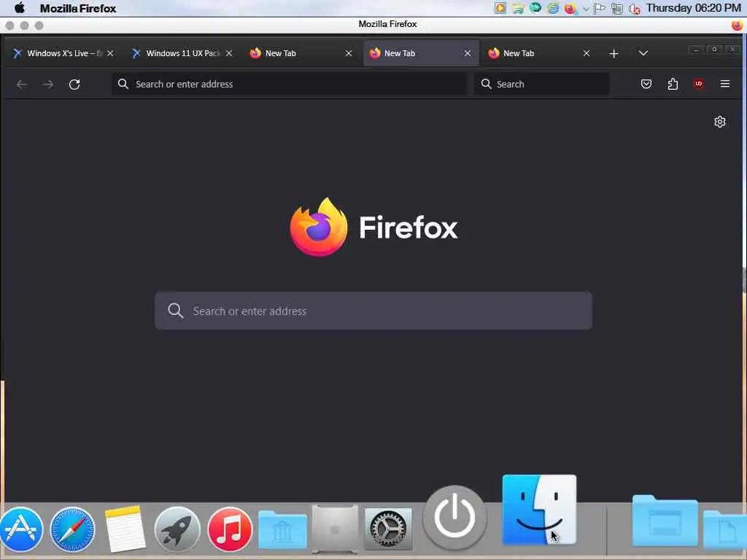The width and height of the screenshot is (747, 560).
Task: Personalize new tab with gear icon
Action: 720,122
